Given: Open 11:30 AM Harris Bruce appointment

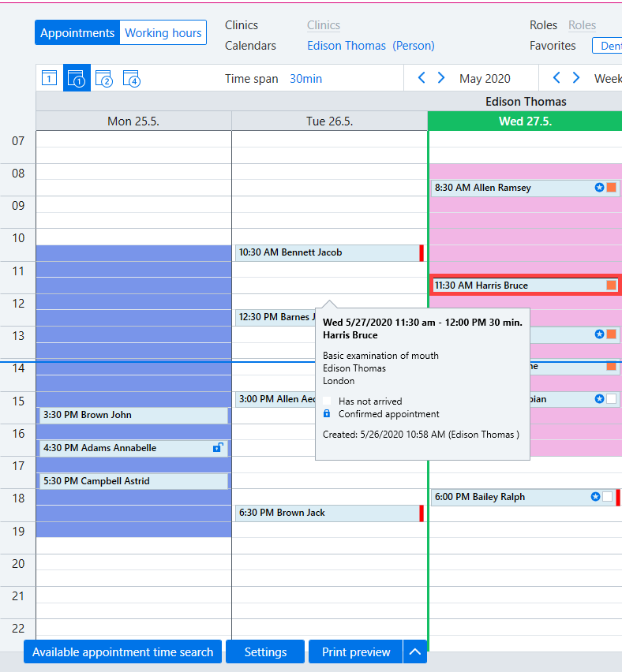Looking at the screenshot, I should (x=525, y=286).
